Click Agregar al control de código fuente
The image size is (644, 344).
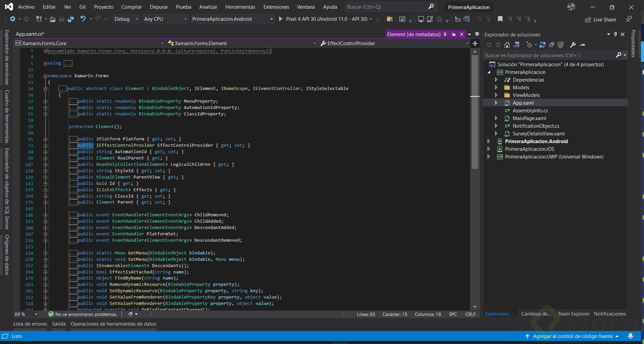click(573, 336)
